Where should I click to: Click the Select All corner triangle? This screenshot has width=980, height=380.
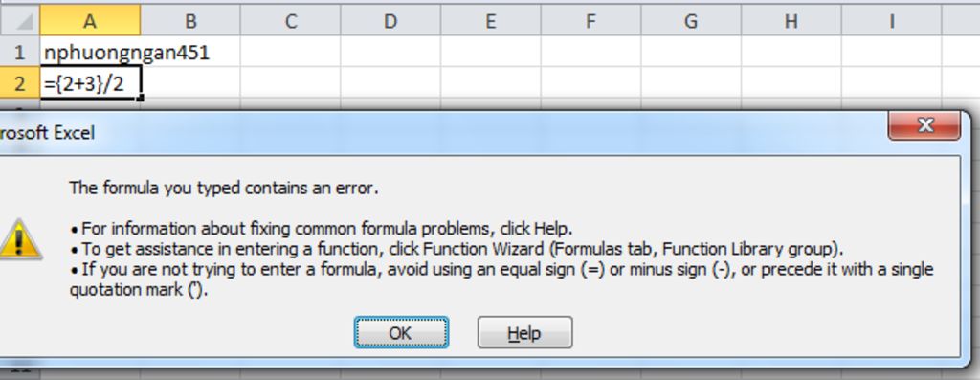pyautogui.click(x=19, y=21)
